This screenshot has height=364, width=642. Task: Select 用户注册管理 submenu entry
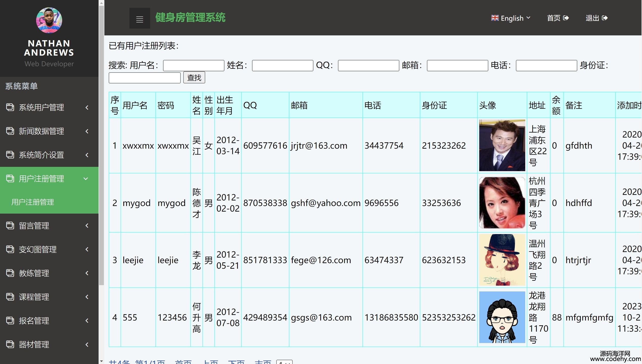pyautogui.click(x=33, y=202)
